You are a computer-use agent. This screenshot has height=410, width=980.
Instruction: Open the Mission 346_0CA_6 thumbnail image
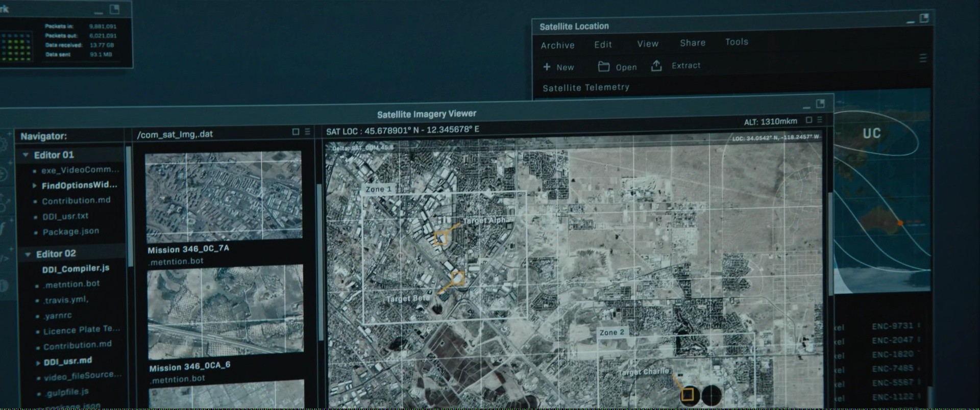tap(225, 312)
